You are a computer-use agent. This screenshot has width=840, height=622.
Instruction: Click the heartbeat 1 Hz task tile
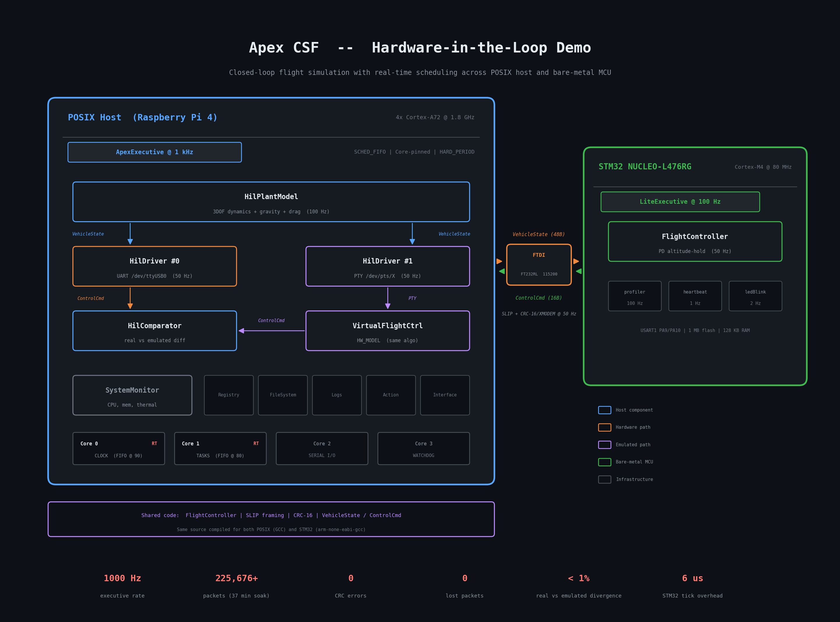click(695, 296)
